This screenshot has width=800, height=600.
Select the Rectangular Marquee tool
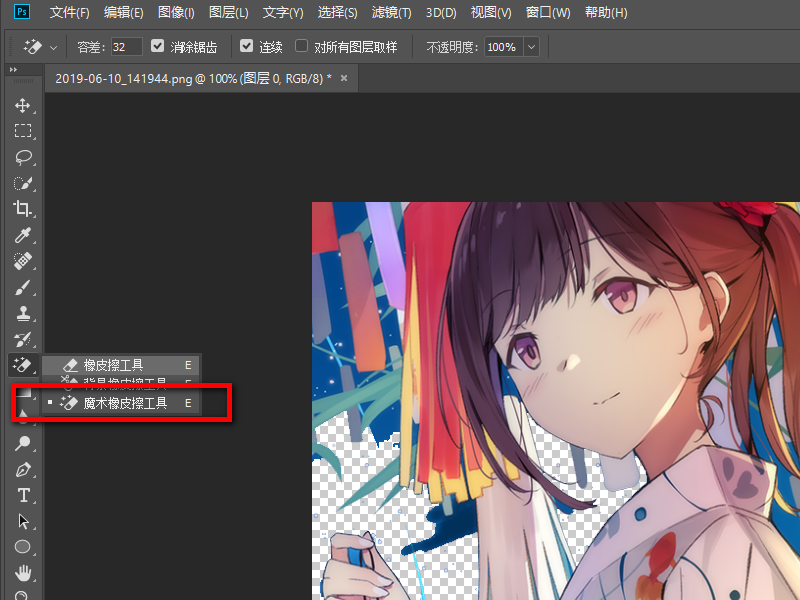click(x=22, y=131)
